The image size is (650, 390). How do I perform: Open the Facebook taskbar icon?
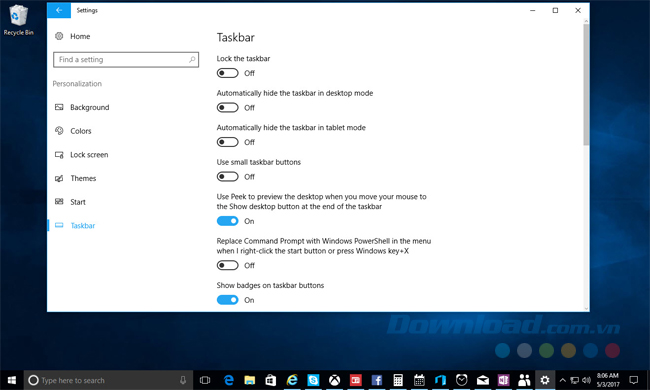point(377,380)
